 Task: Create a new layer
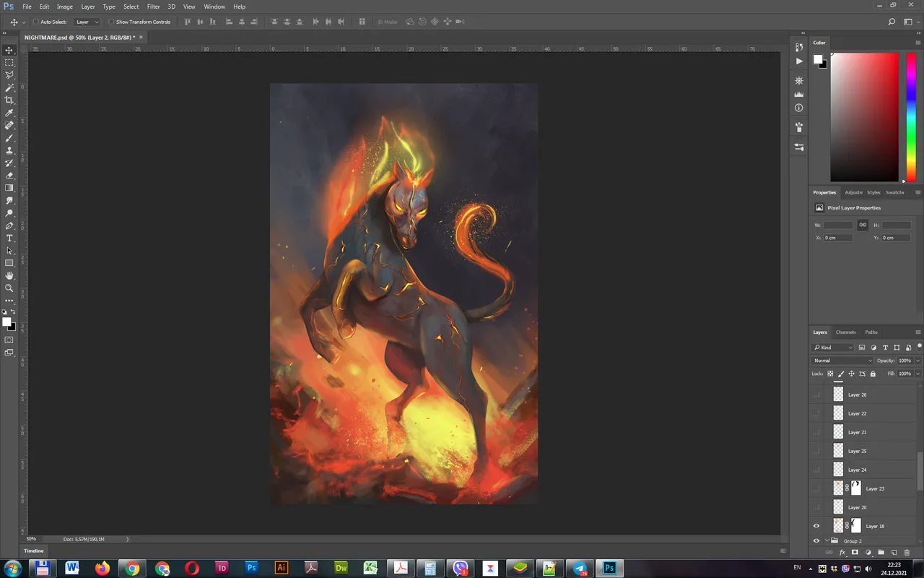click(894, 553)
